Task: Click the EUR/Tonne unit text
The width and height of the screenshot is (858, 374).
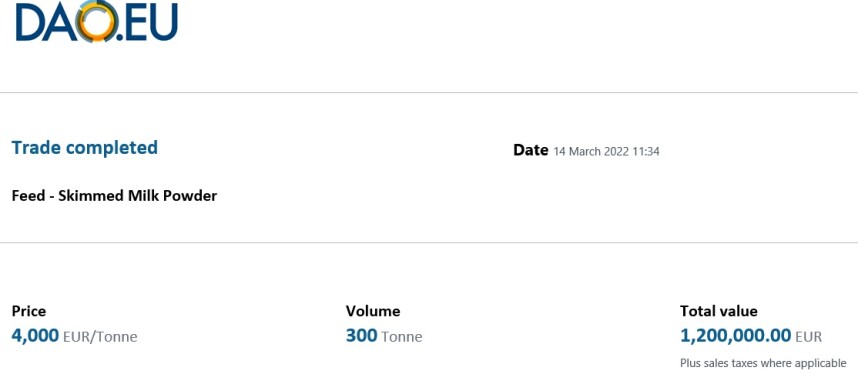Action: [100, 336]
